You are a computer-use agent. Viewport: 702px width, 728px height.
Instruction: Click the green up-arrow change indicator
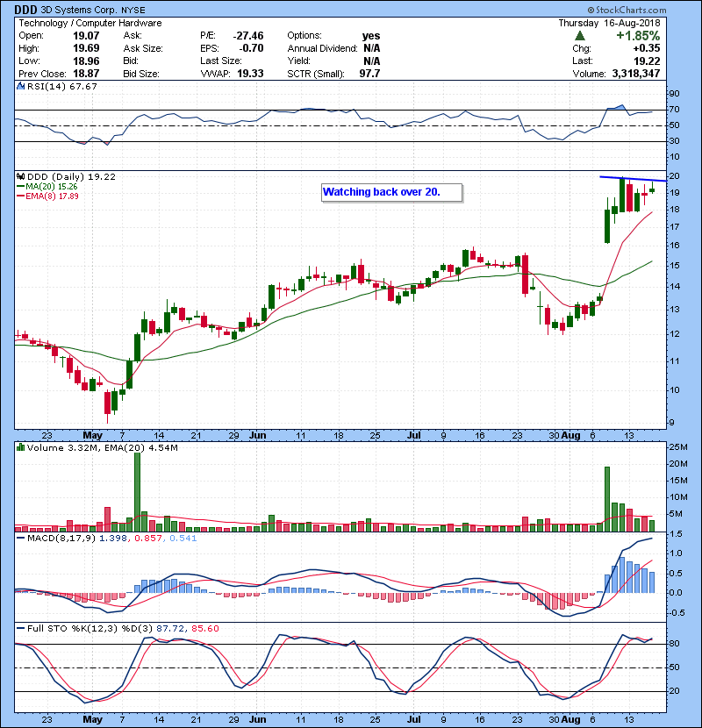[579, 37]
